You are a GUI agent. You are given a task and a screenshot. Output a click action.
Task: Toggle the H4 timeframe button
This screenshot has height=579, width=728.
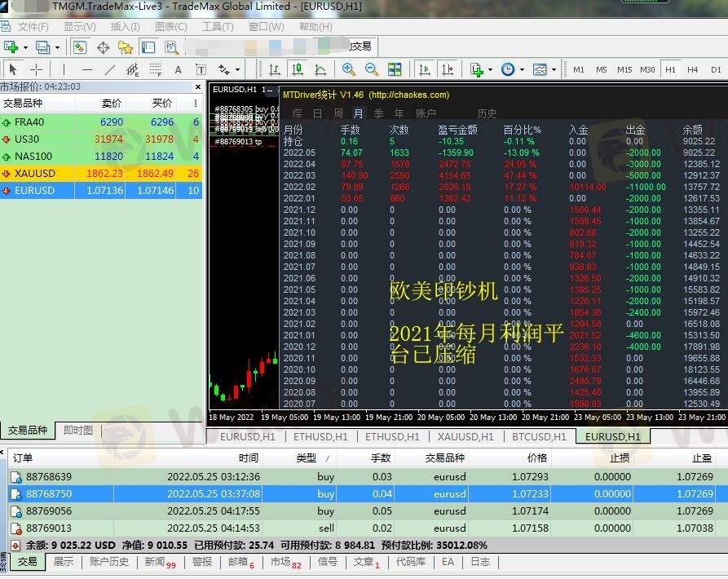coord(693,69)
